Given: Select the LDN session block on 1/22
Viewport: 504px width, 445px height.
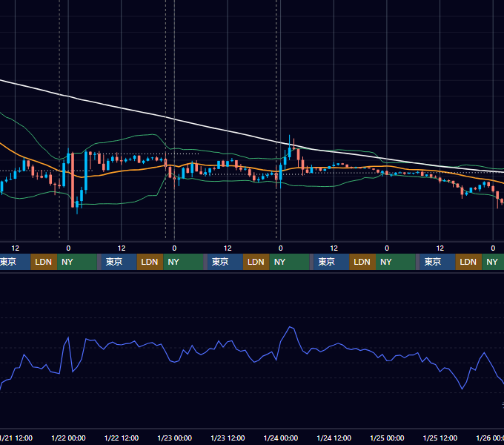Looking at the screenshot, I should 150,262.
